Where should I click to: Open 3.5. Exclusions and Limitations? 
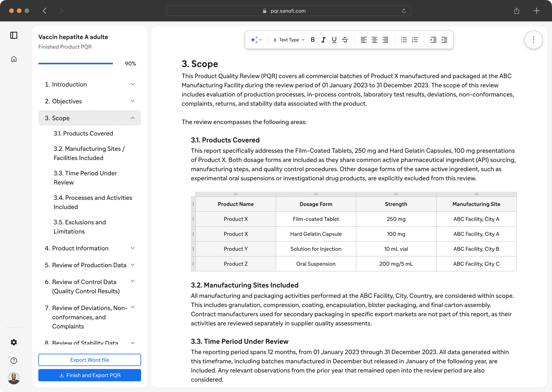(x=80, y=227)
